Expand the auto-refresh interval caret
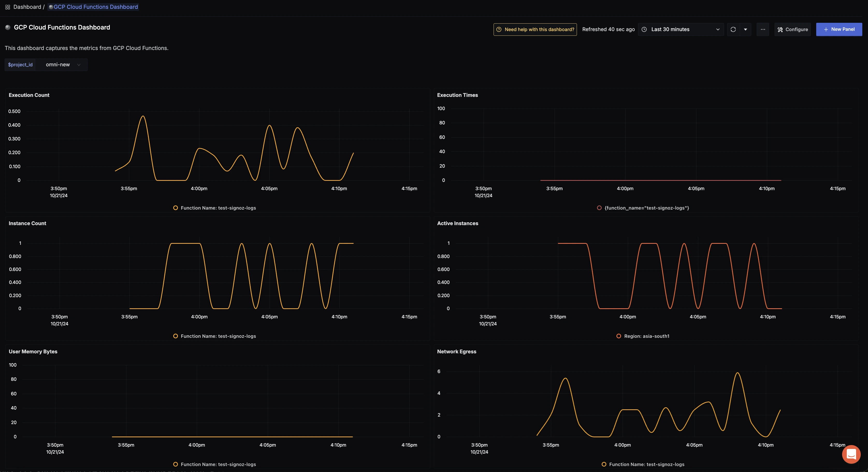This screenshot has width=868, height=472. (x=745, y=30)
